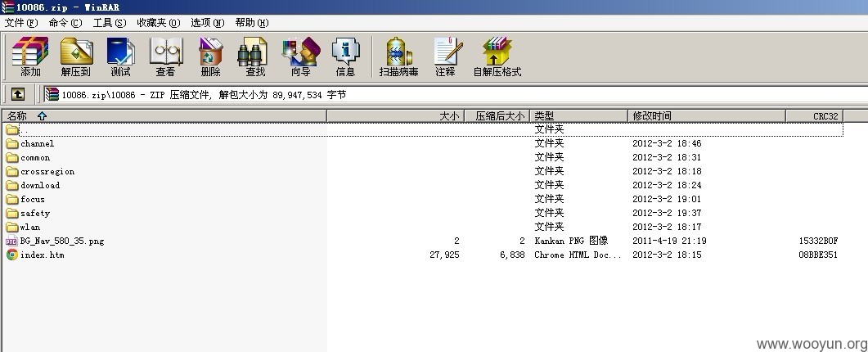Sort by 名称 column header
868x352 pixels.
click(x=164, y=116)
